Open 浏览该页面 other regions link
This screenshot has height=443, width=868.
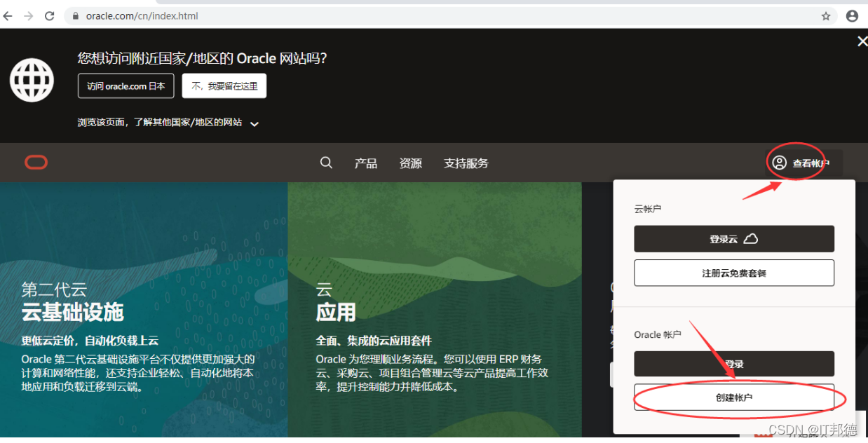pyautogui.click(x=160, y=122)
